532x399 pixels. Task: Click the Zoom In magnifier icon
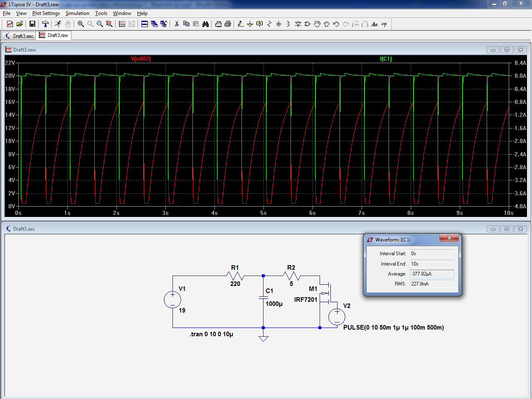81,24
